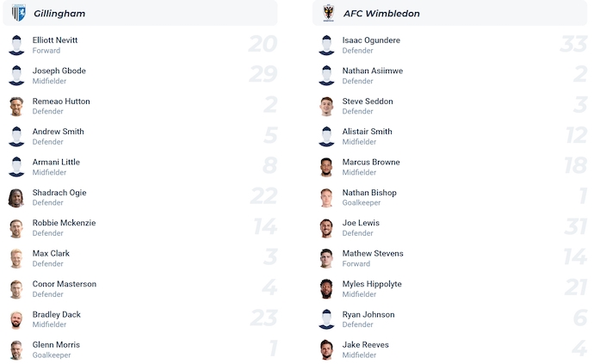Click Glenn Morris's goalkeeper photo

(16, 350)
